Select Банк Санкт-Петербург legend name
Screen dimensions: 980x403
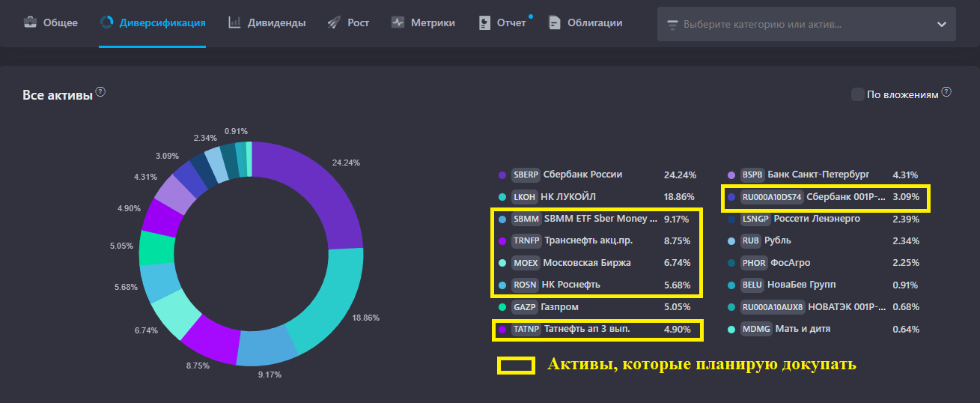819,175
